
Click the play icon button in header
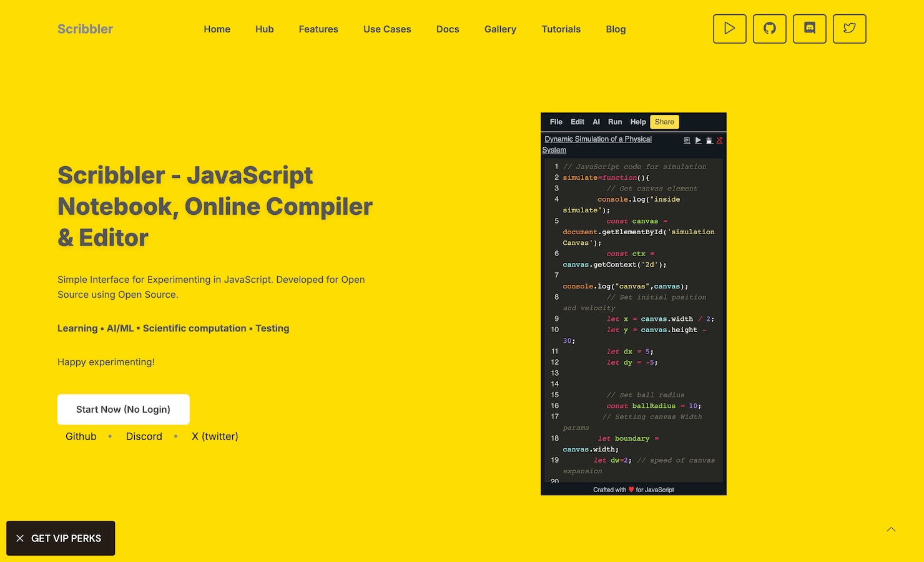tap(729, 29)
